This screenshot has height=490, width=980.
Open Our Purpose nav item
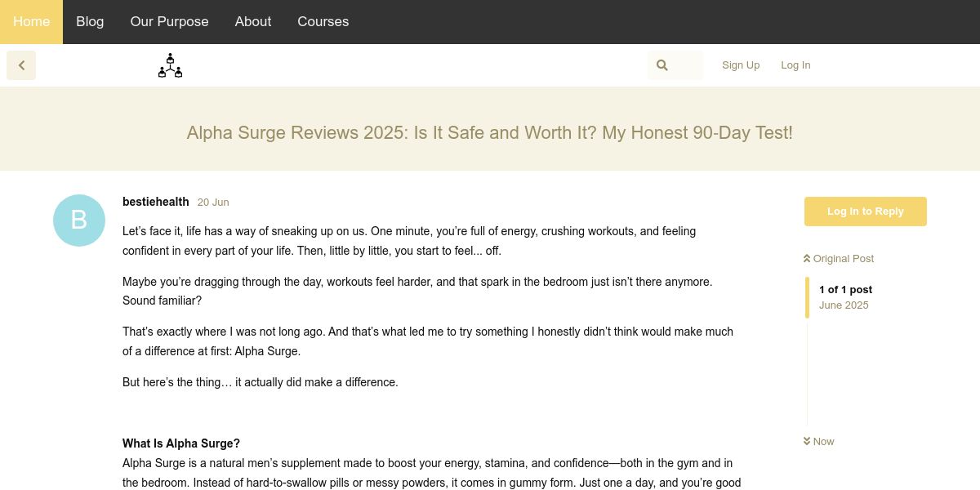click(169, 22)
